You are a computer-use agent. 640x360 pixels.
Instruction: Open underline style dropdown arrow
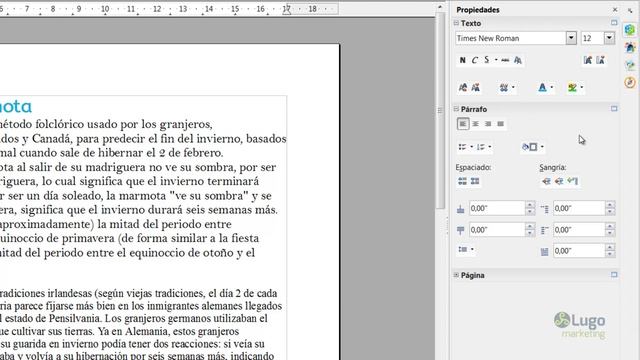tap(496, 60)
